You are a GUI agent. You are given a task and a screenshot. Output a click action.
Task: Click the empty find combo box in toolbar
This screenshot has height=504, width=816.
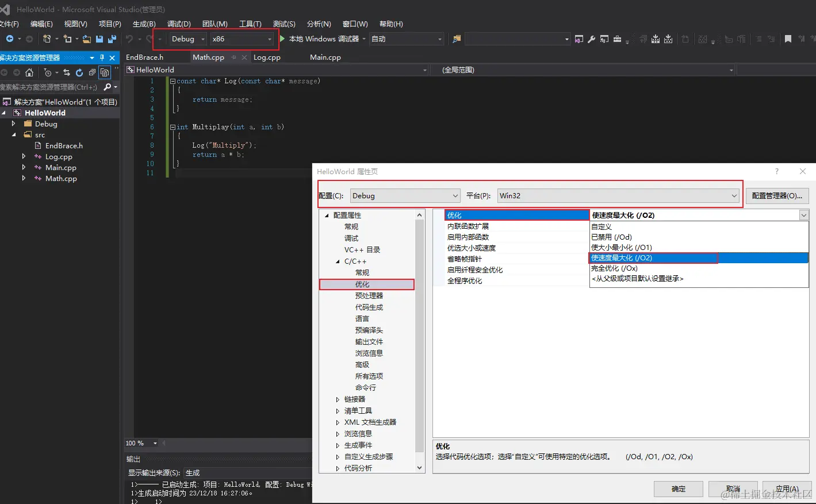(x=518, y=39)
